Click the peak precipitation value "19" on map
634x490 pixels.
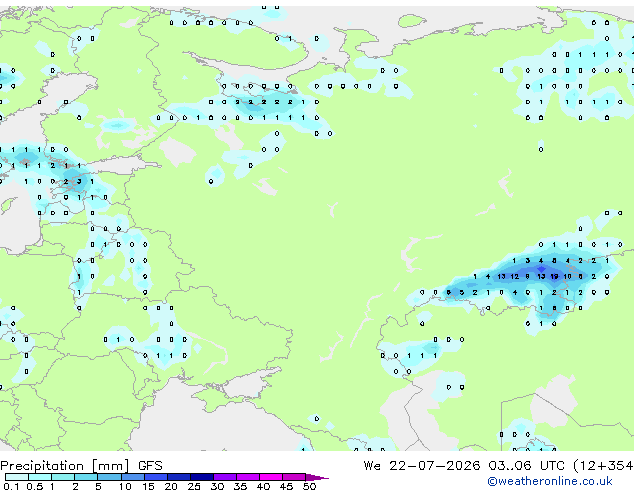click(x=554, y=277)
